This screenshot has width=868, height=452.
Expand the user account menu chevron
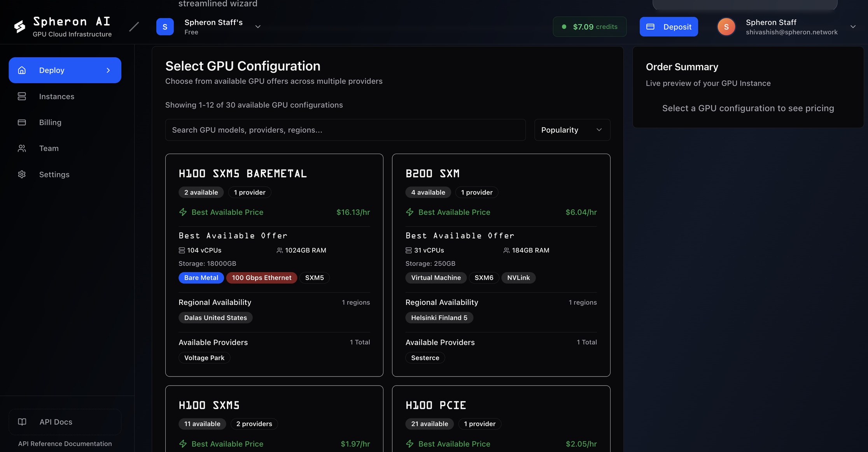(x=853, y=27)
